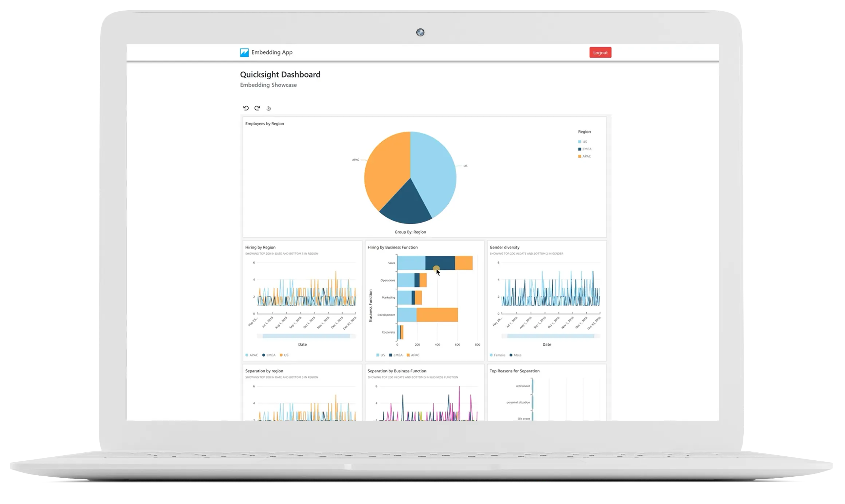Click the Date axis label under Gender diversity
Image resolution: width=845 pixels, height=504 pixels.
(547, 344)
